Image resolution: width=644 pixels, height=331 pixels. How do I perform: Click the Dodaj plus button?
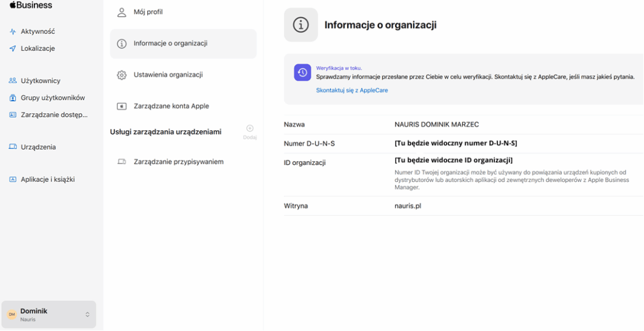tap(250, 129)
